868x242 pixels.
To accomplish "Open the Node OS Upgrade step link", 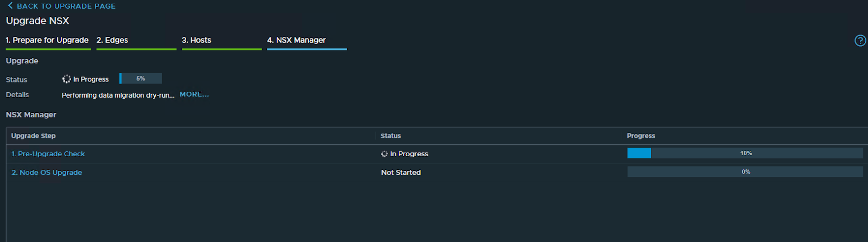I will (47, 173).
